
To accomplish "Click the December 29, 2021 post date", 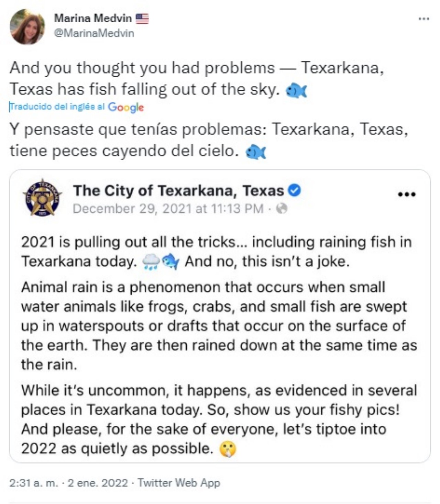I will tap(168, 209).
